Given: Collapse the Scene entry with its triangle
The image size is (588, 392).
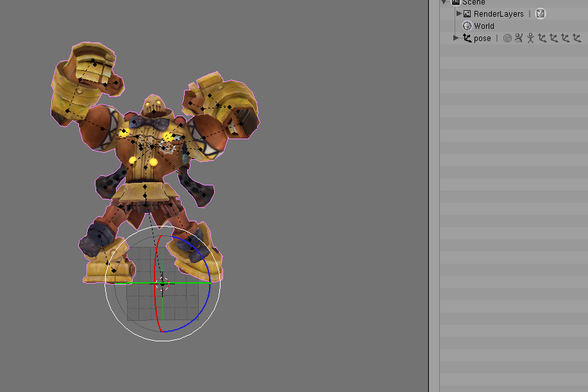Looking at the screenshot, I should (x=444, y=2).
